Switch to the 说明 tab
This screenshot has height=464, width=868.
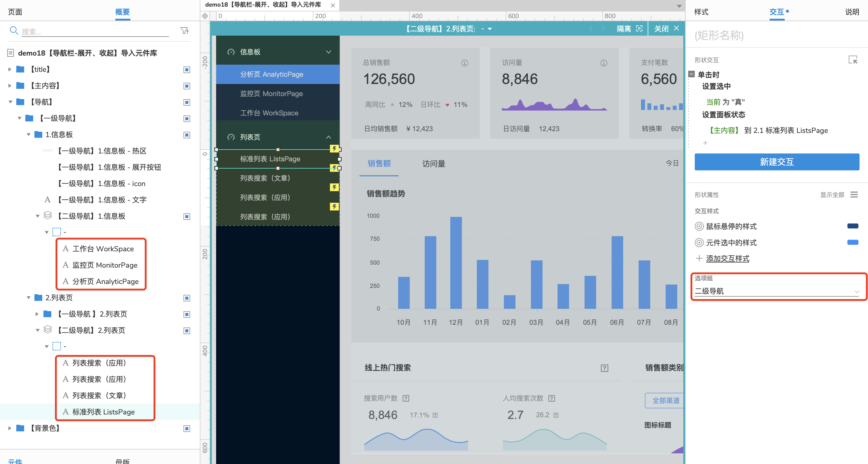(x=852, y=12)
